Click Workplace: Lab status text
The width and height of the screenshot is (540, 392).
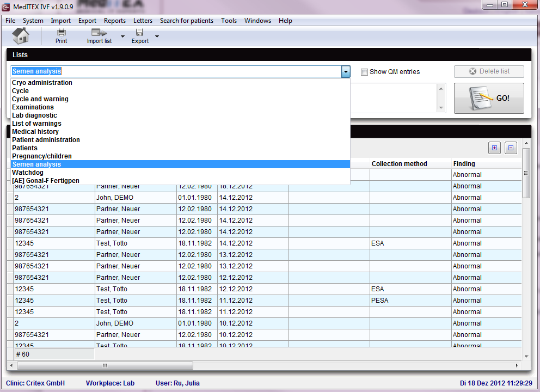point(110,383)
